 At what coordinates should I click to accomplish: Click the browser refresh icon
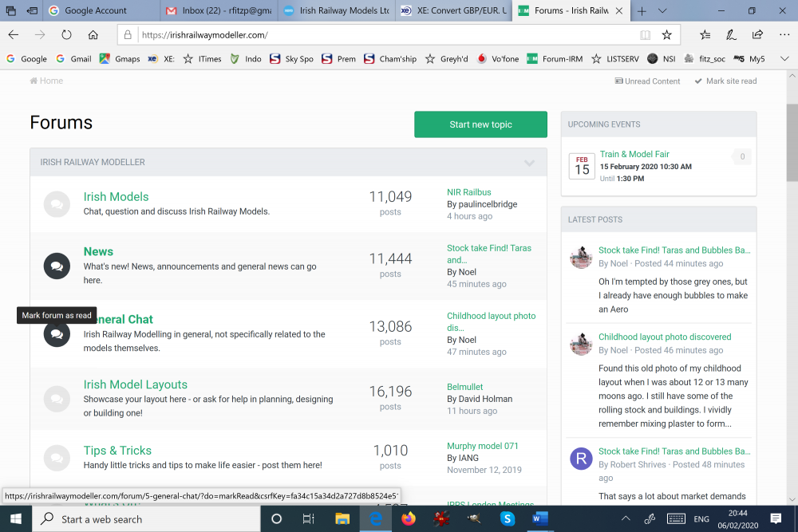click(x=66, y=35)
